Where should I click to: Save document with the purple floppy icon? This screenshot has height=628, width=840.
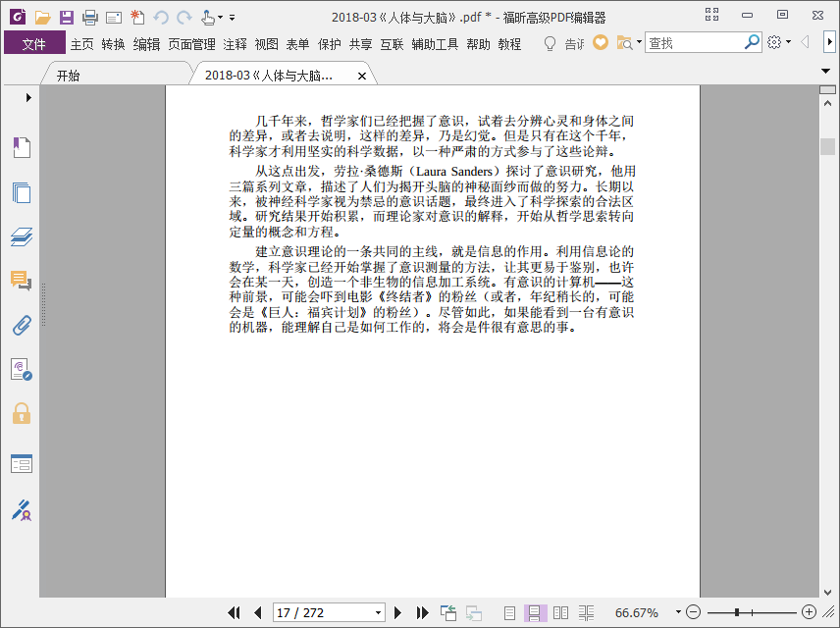pyautogui.click(x=67, y=18)
